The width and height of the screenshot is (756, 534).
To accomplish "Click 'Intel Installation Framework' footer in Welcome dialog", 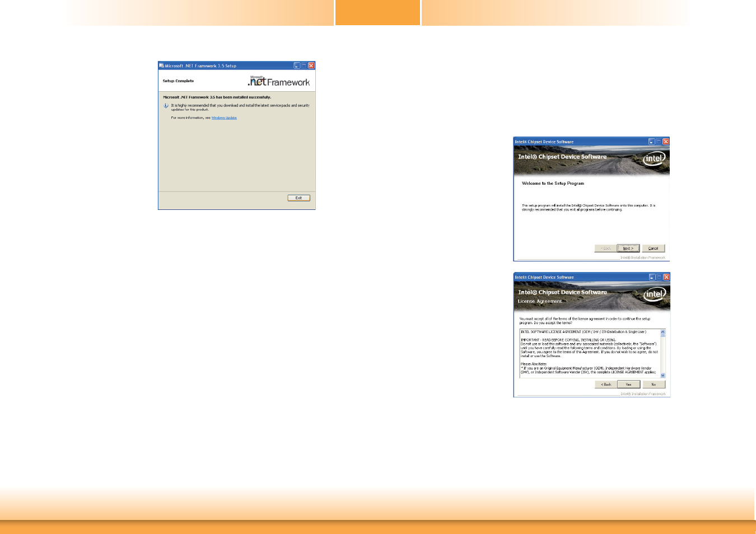I will (643, 257).
